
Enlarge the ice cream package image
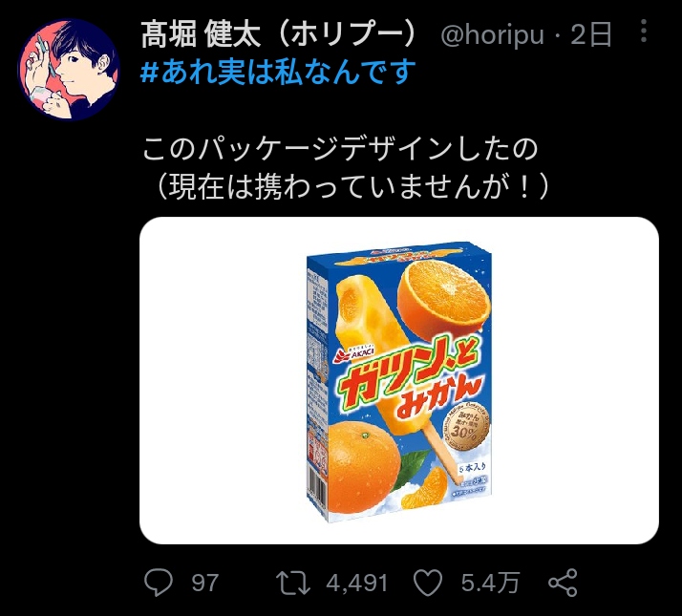tap(399, 382)
